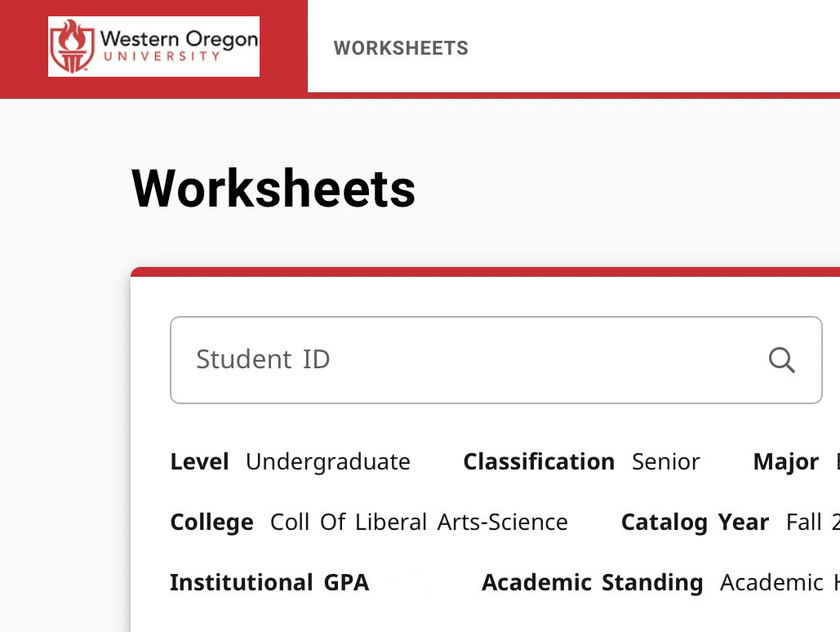
Task: Click the Institutional GPA label
Action: [x=269, y=582]
